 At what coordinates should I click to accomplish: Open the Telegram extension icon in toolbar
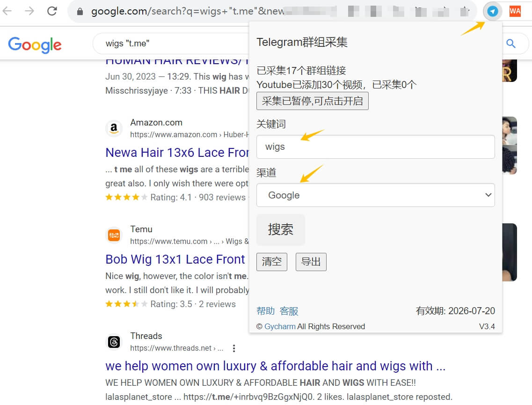(492, 11)
